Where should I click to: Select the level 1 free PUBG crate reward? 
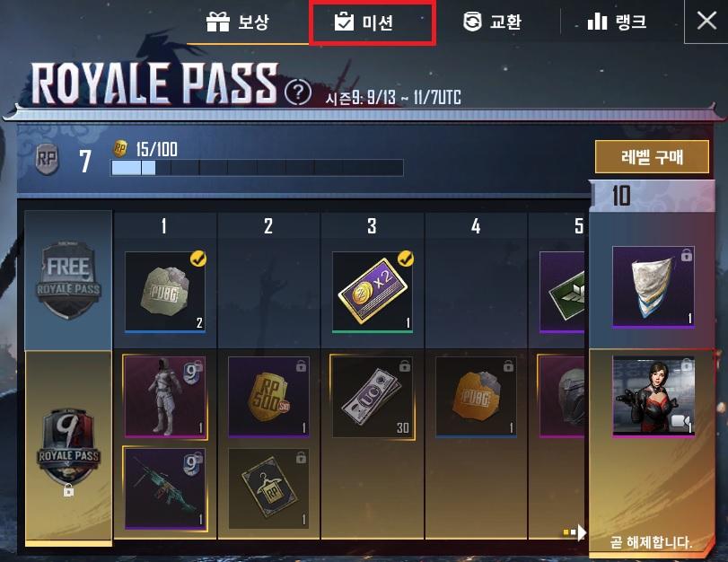click(x=165, y=292)
